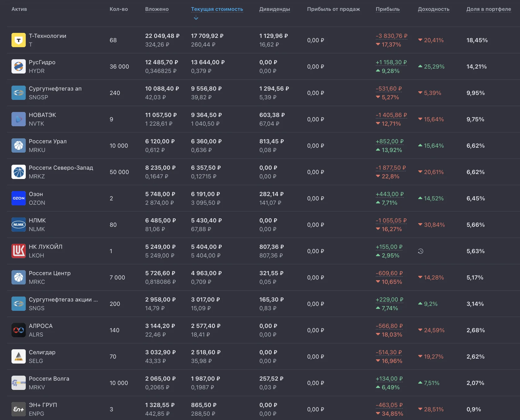Open the НК ЛУКОЙЛ asset name
Image resolution: width=520 pixels, height=420 pixels.
[46, 247]
